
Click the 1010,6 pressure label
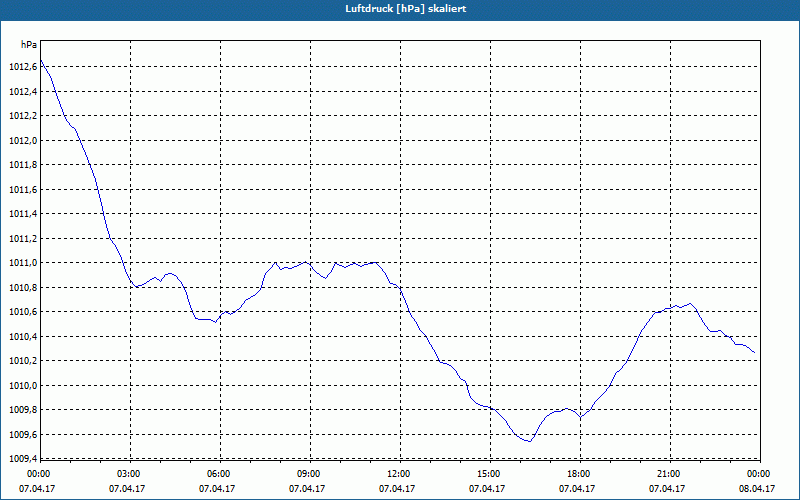click(x=23, y=312)
